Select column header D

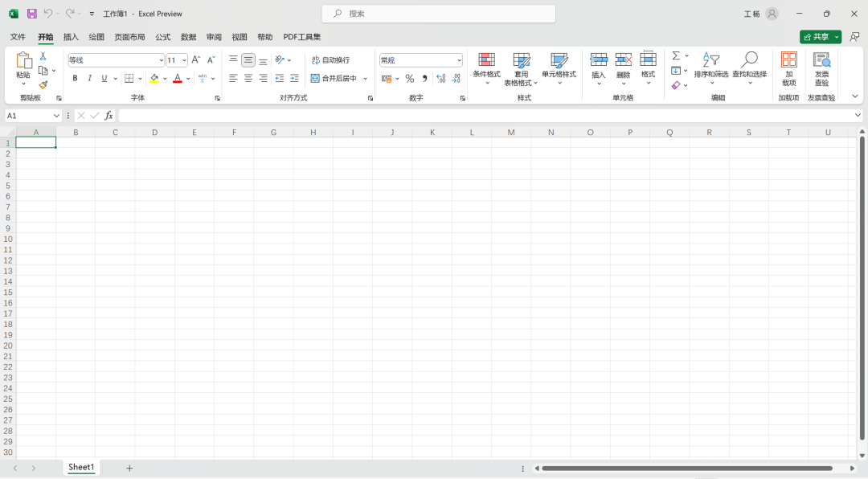click(x=154, y=132)
